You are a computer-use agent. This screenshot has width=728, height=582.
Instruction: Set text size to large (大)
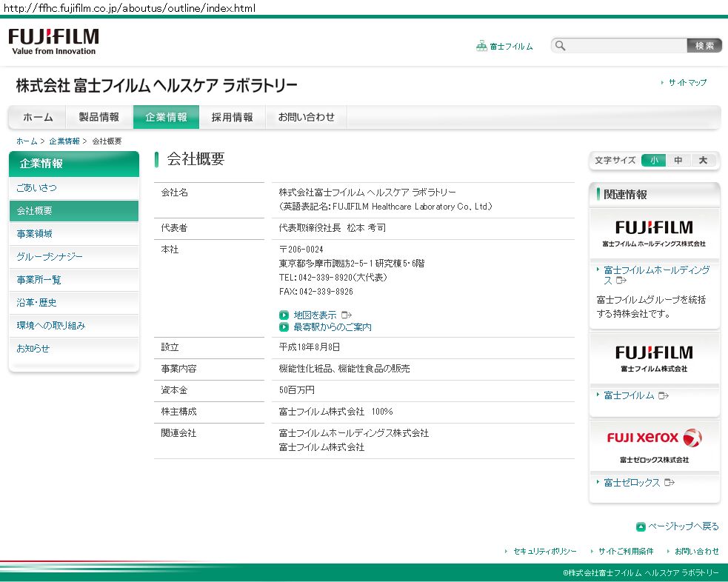(x=703, y=160)
